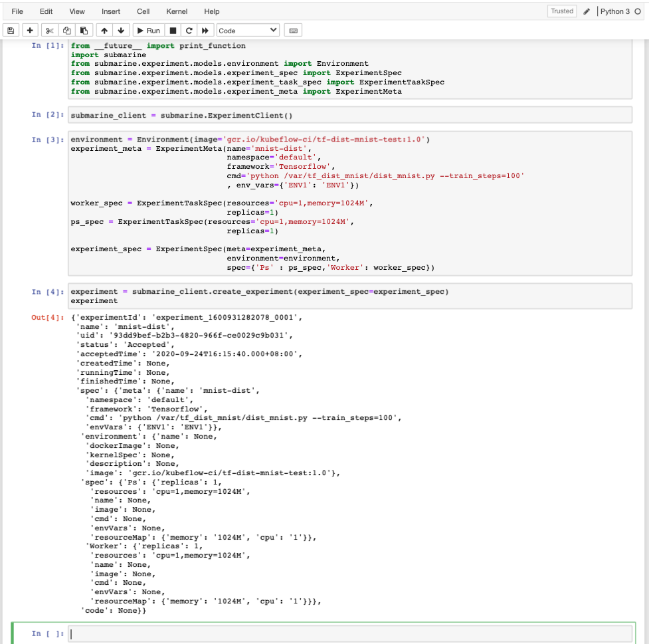Run the selected cell
The width and height of the screenshot is (649, 644).
149,31
